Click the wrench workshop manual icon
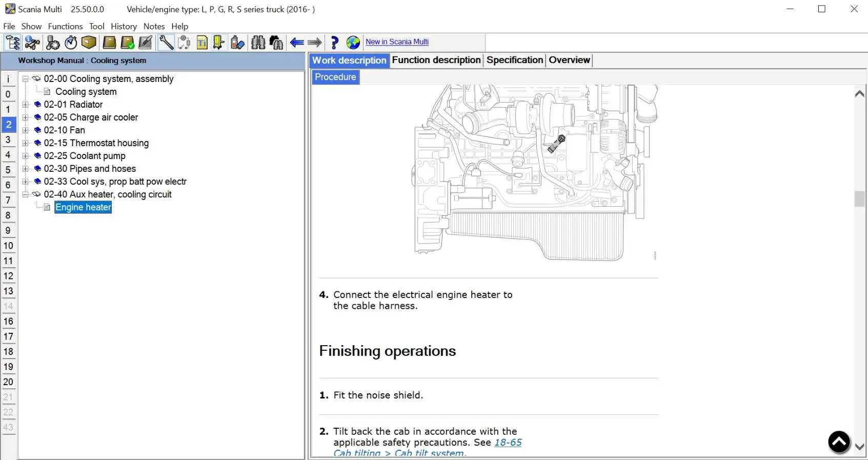The height and width of the screenshot is (460, 868). coord(166,43)
